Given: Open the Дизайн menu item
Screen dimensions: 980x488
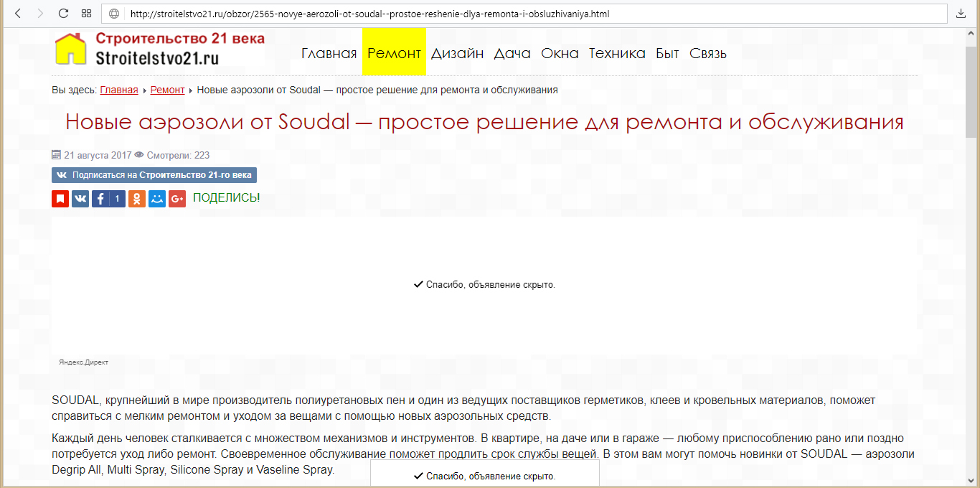Looking at the screenshot, I should (457, 53).
